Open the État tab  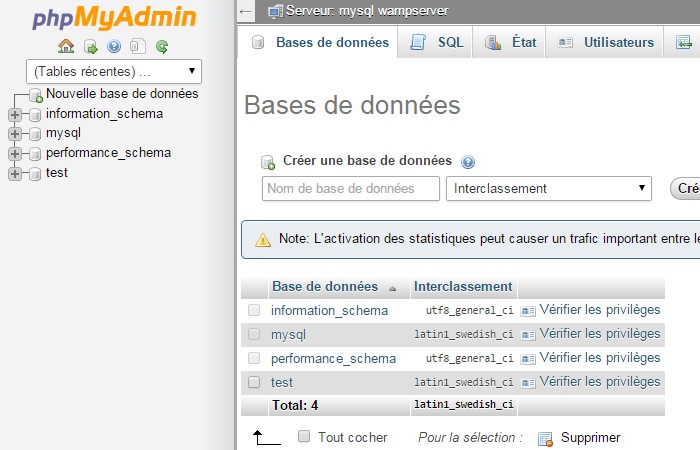click(510, 42)
